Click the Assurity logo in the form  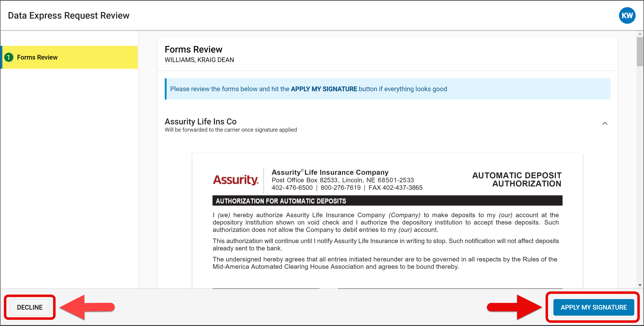[235, 180]
